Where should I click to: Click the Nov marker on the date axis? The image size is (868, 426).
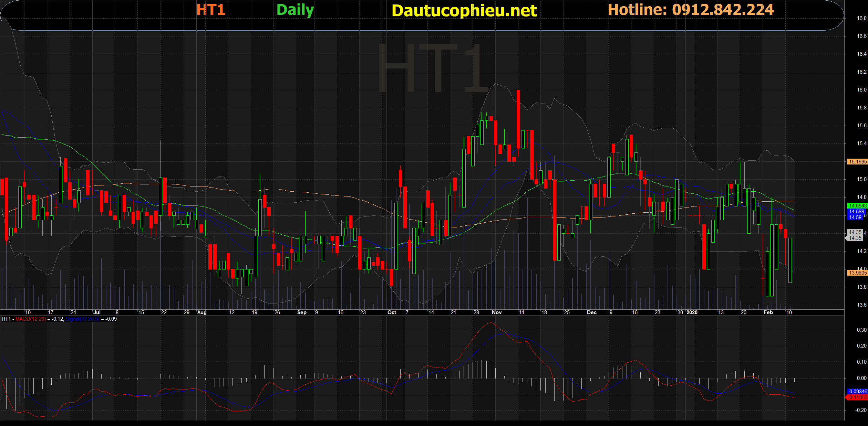(x=497, y=312)
